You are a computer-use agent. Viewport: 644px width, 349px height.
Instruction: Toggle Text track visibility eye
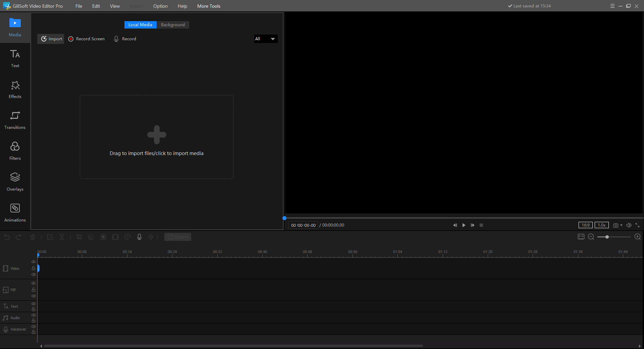pos(34,304)
